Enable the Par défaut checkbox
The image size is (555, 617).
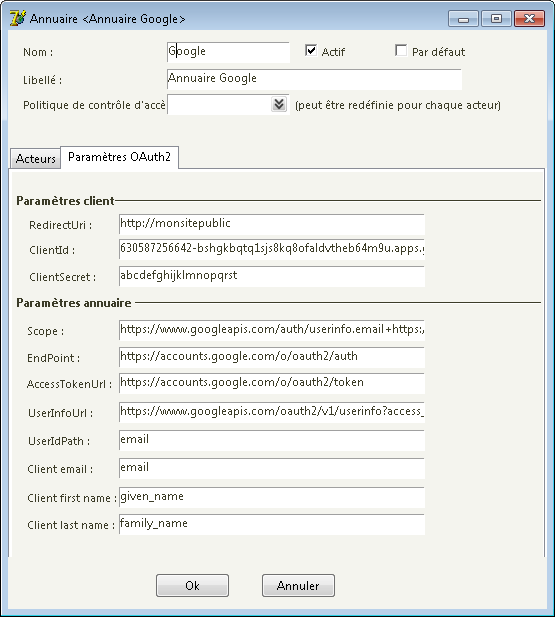[x=401, y=50]
